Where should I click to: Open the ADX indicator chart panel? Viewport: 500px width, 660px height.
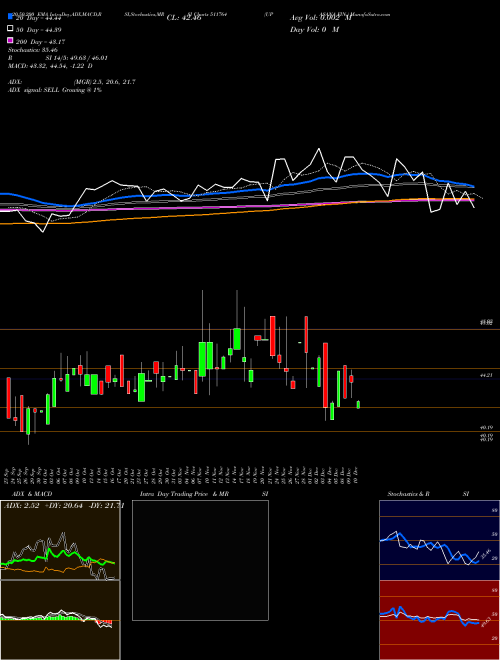pos(60,540)
